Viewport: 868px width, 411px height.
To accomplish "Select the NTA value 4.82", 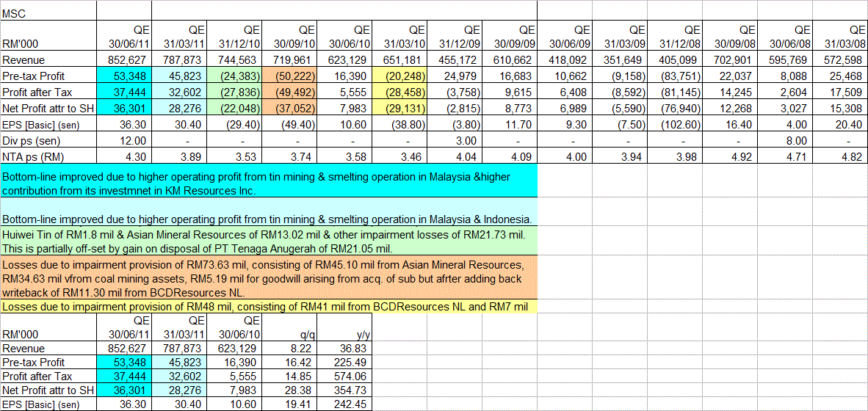I will [x=840, y=156].
